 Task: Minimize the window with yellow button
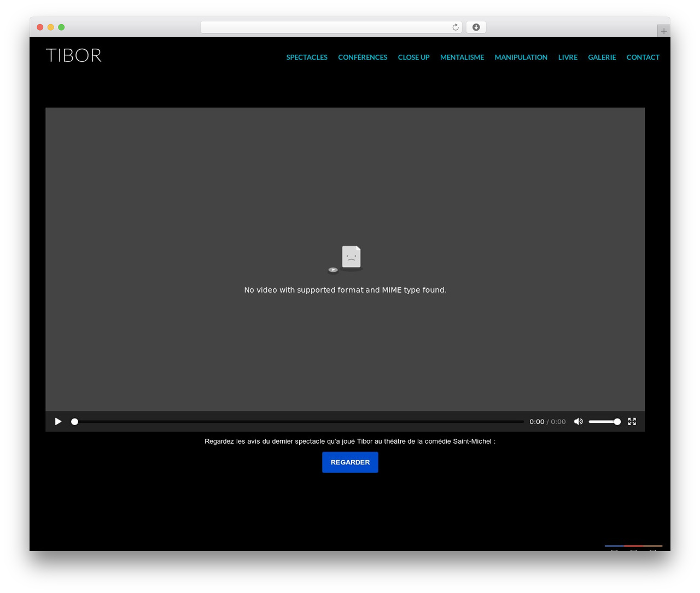coord(50,27)
